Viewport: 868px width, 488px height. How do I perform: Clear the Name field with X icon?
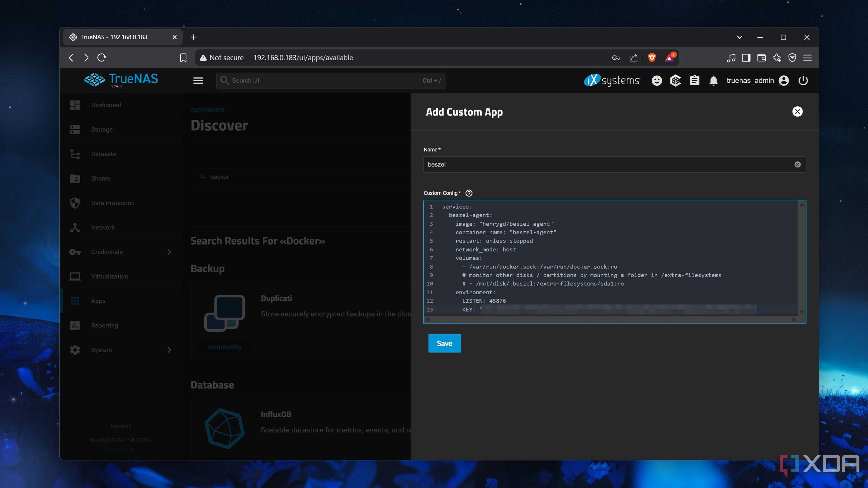(797, 164)
